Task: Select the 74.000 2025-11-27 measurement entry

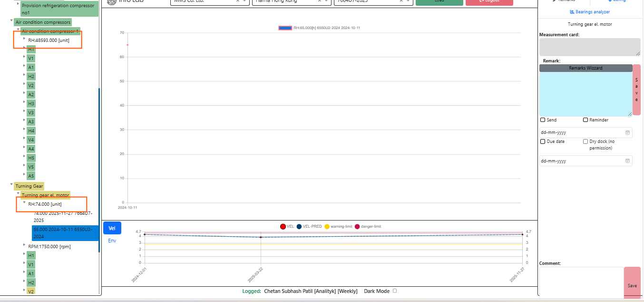Action: [62, 217]
